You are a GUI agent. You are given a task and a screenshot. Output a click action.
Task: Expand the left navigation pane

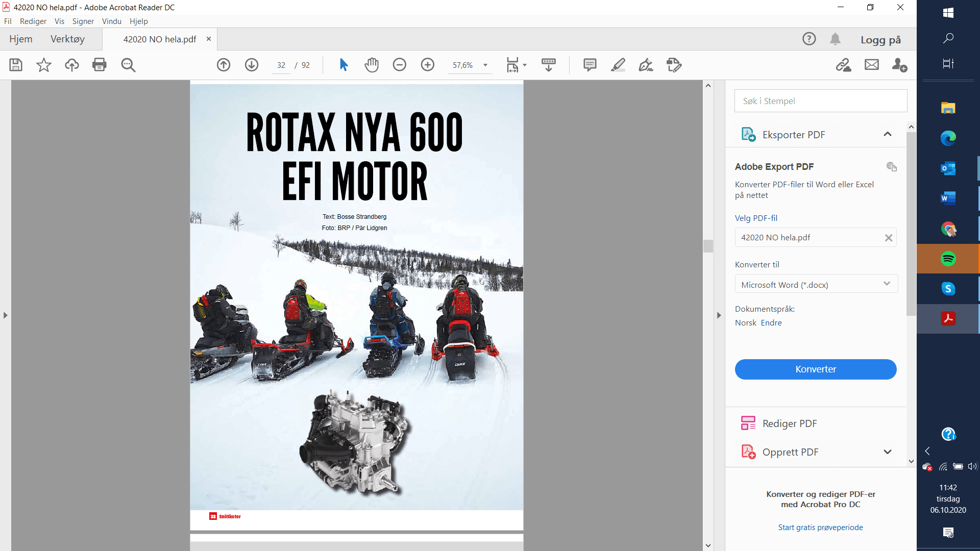[x=5, y=315]
